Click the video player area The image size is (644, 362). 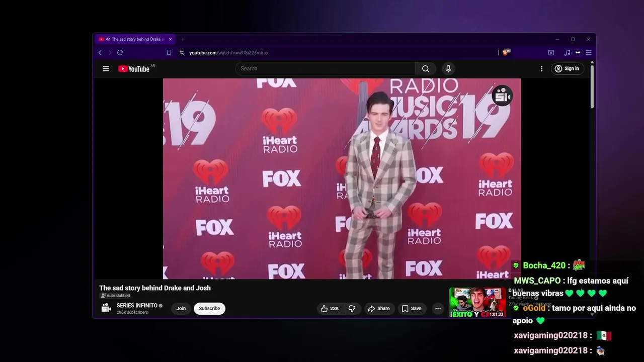[x=342, y=178]
